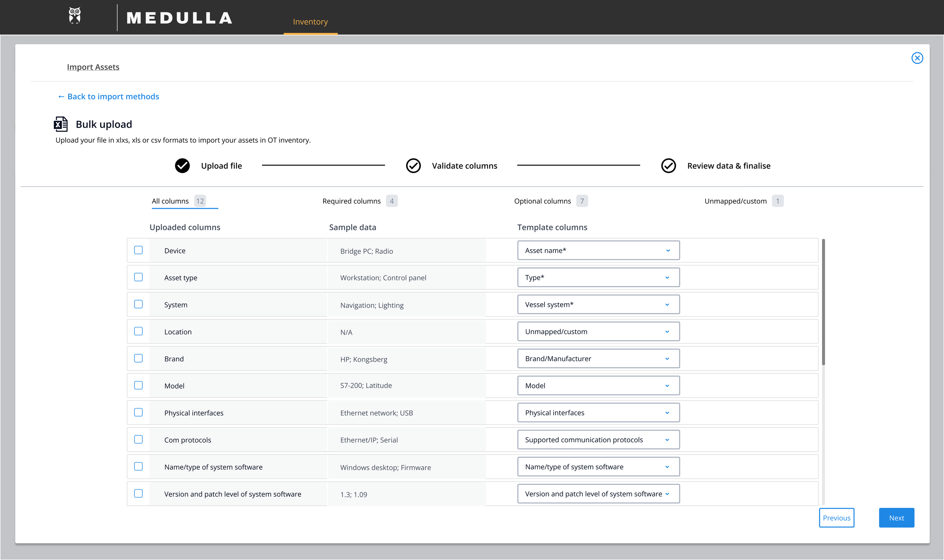Expand the Unmapped/custom template dropdown

click(x=598, y=332)
